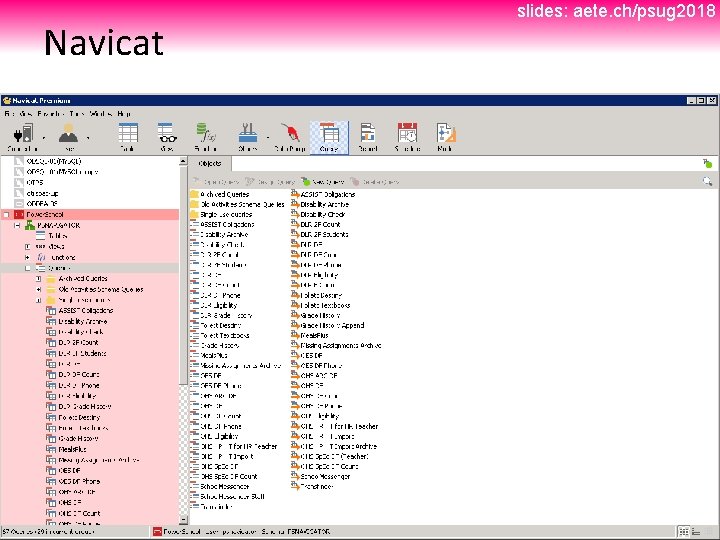
Task: Click the Delete Query button
Action: coord(375,182)
